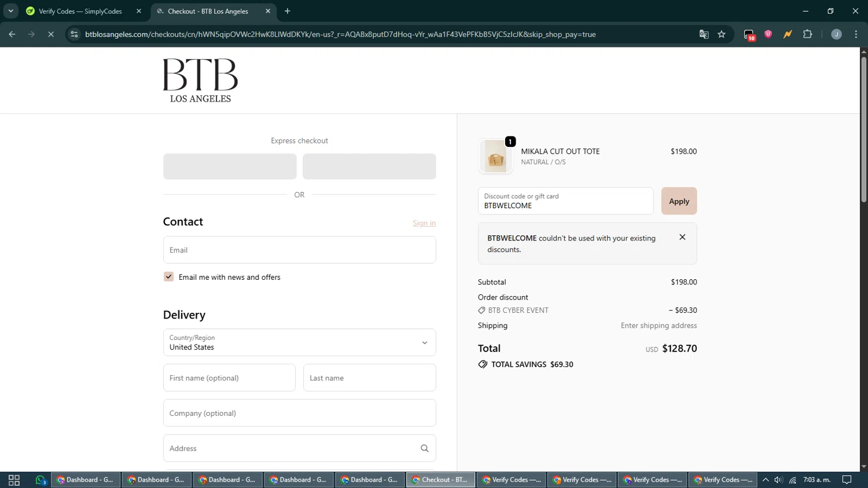This screenshot has height=488, width=868.
Task: Bookmark this page with the star icon
Action: (722, 34)
